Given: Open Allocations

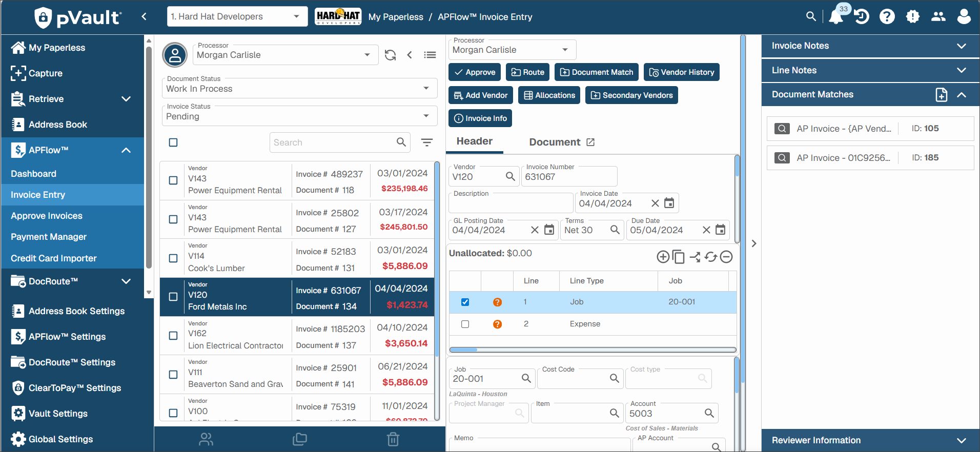Looking at the screenshot, I should pyautogui.click(x=549, y=95).
